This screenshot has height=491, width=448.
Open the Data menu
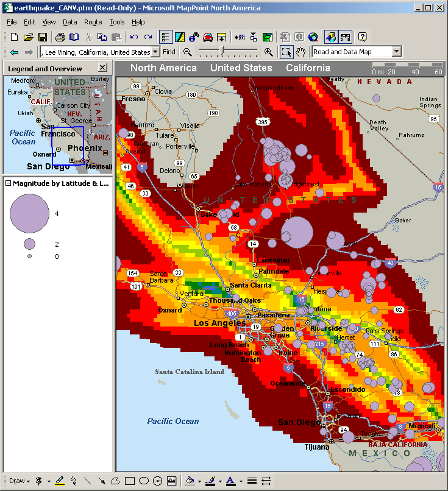click(x=70, y=22)
